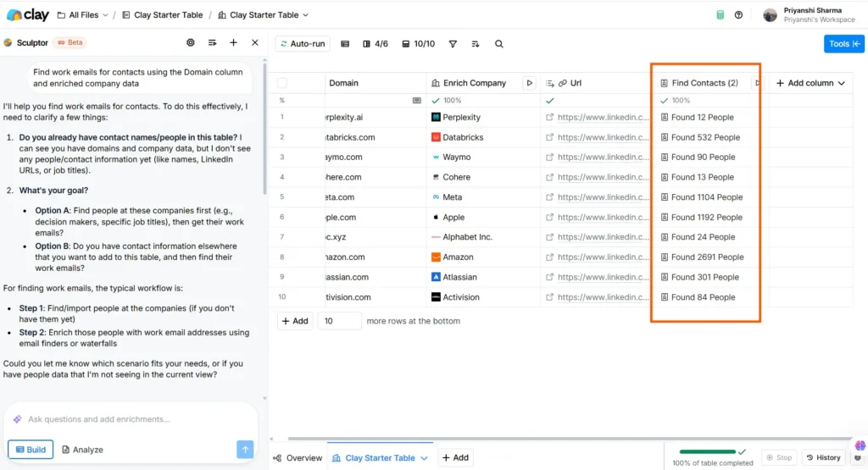Click + Add rows button
Image resolution: width=868 pixels, height=470 pixels.
tap(295, 321)
